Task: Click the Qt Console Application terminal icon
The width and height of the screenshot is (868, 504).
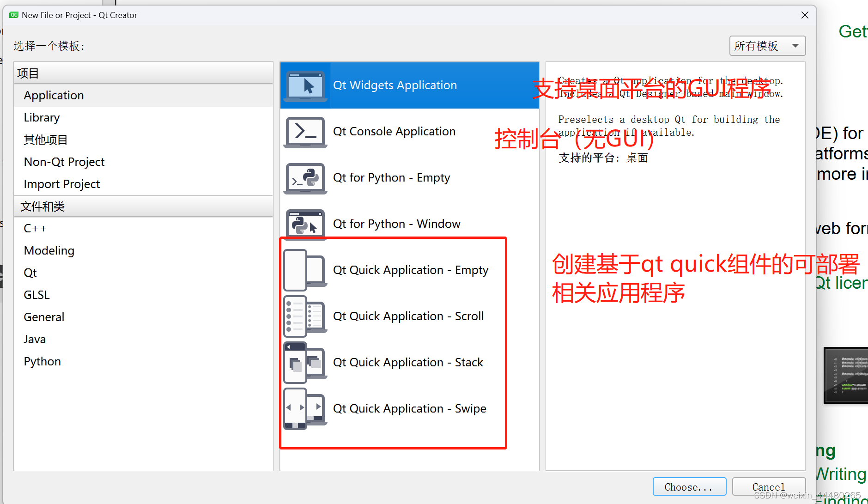Action: pos(305,132)
